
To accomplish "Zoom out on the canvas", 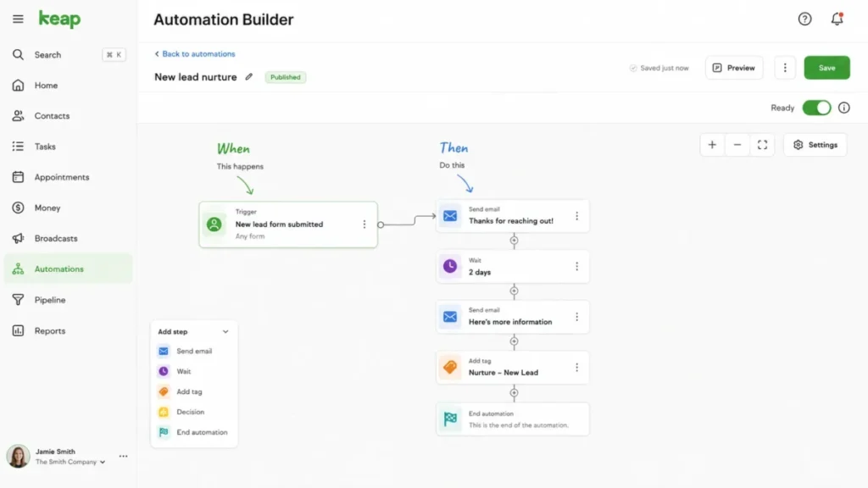I will pyautogui.click(x=737, y=145).
